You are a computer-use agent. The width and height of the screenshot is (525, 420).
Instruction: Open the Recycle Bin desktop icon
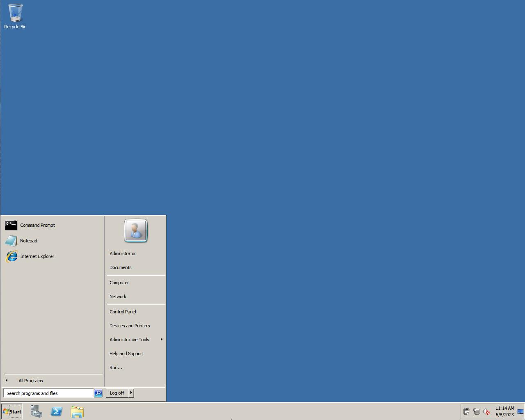(x=15, y=16)
